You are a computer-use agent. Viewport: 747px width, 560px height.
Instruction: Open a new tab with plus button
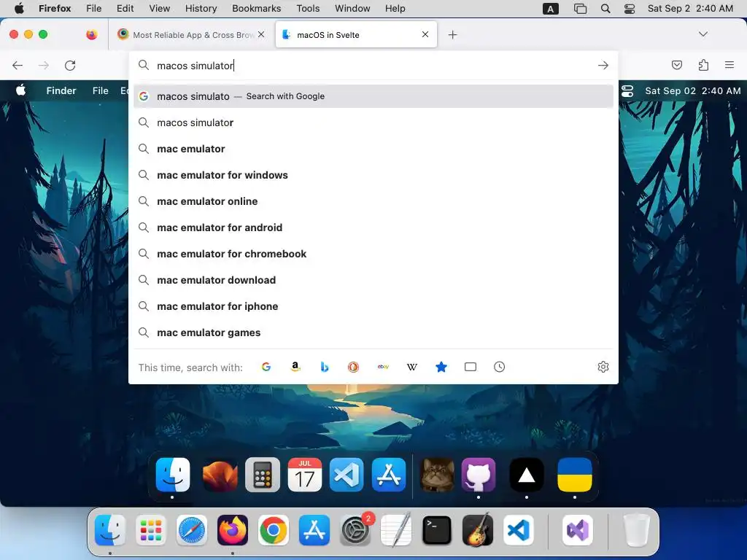452,35
